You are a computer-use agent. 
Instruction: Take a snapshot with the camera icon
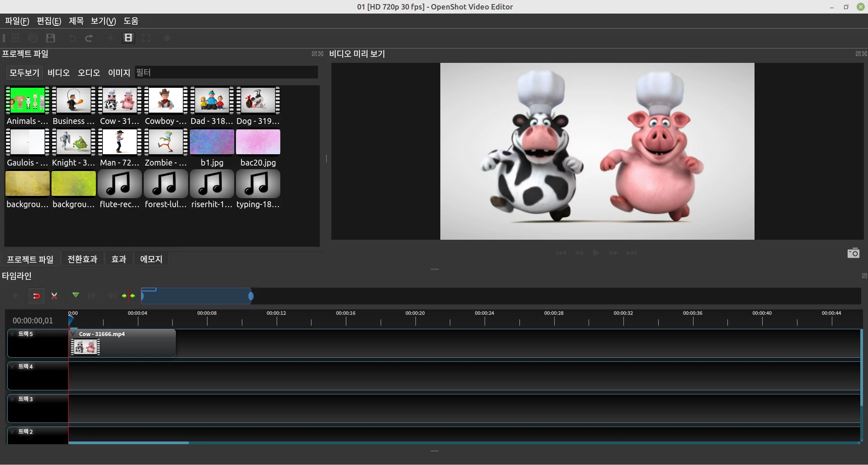click(854, 253)
